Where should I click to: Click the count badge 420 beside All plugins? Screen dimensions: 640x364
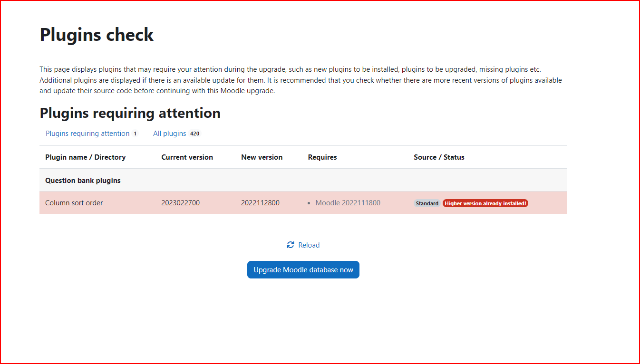click(x=195, y=134)
